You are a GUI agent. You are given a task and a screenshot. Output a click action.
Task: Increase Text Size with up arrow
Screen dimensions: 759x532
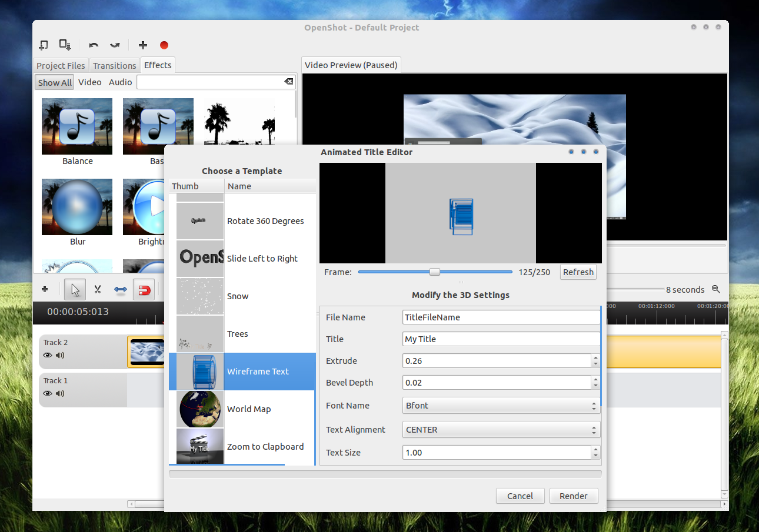[x=595, y=449]
